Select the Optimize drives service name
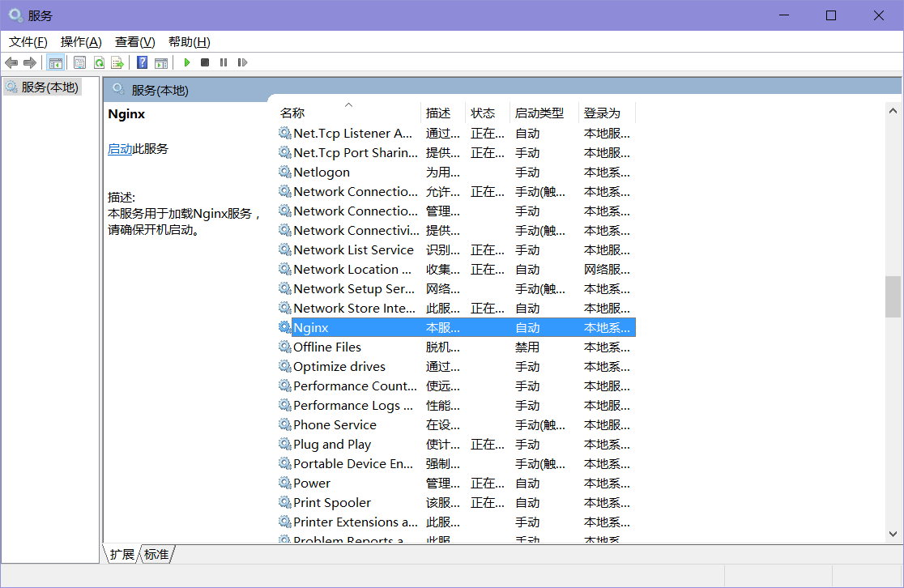This screenshot has width=904, height=588. point(339,366)
